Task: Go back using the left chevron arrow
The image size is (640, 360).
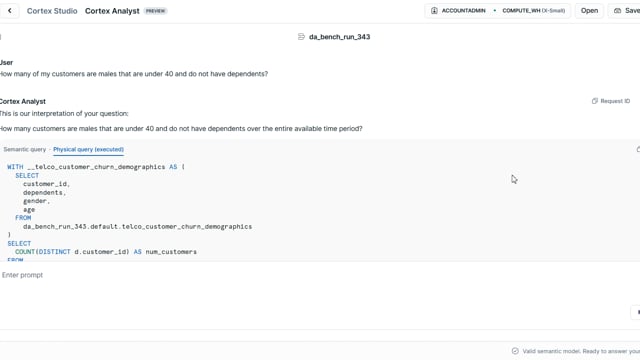Action: coord(10,11)
